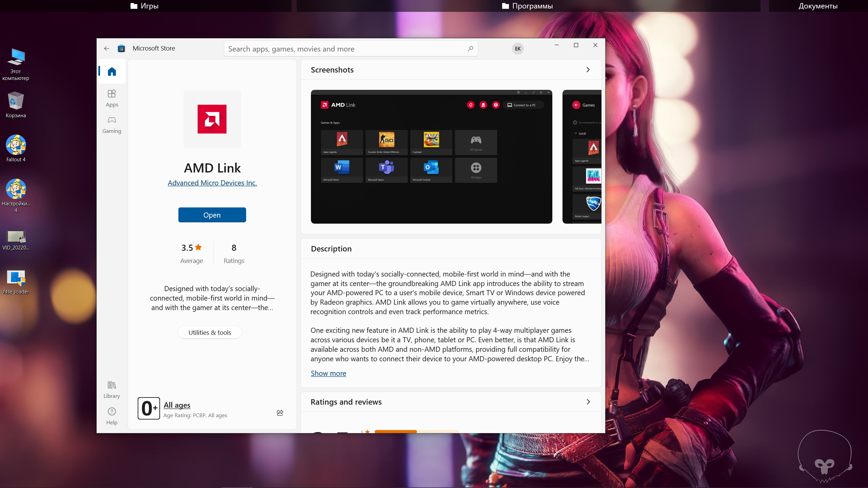
Task: Close the Microsoft Store window
Action: point(595,45)
